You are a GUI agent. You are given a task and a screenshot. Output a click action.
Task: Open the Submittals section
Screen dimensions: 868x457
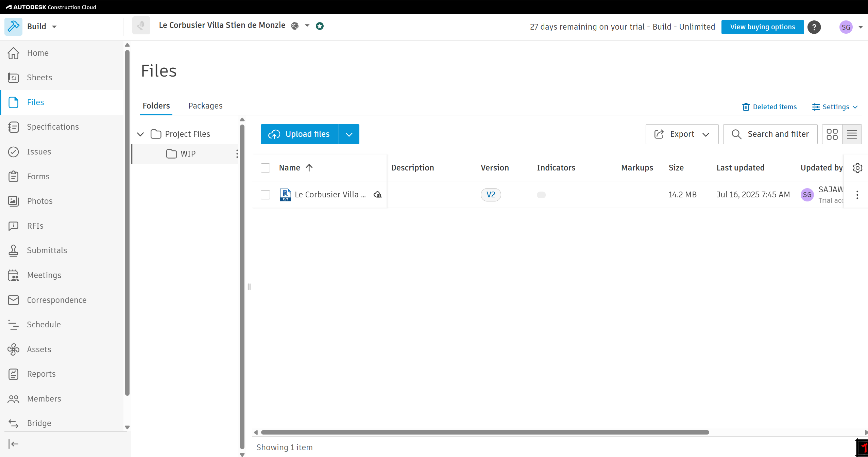(62, 250)
